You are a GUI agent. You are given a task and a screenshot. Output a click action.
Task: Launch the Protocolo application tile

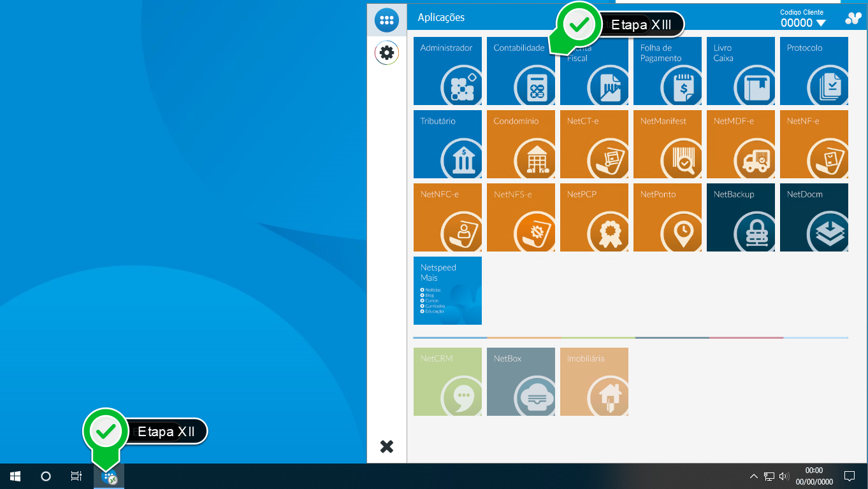[x=814, y=71]
